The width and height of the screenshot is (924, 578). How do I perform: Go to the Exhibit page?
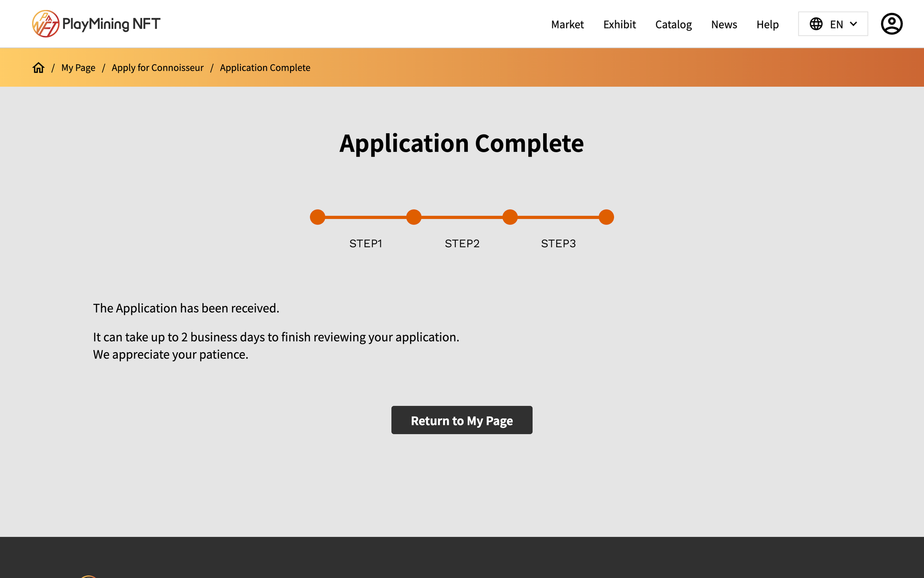tap(619, 24)
